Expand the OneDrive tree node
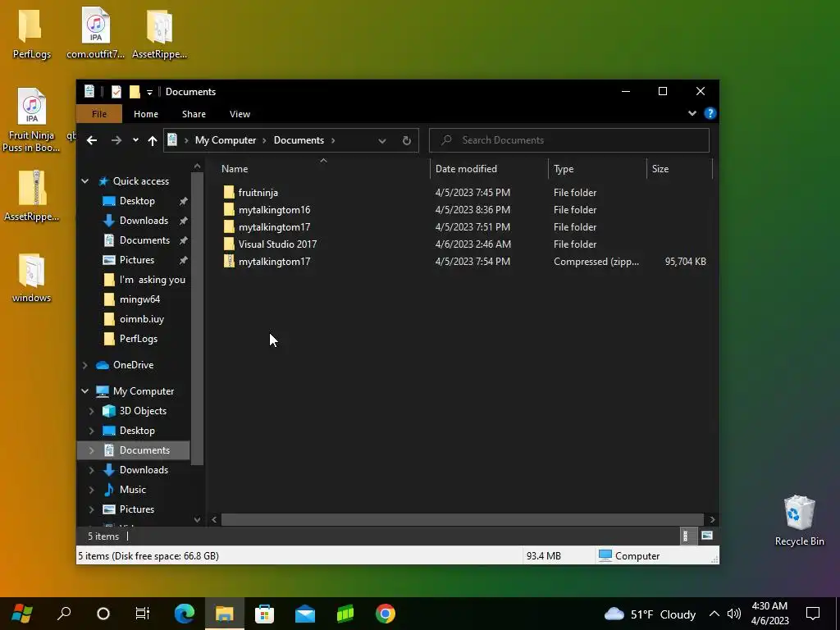The image size is (840, 630). click(x=84, y=365)
